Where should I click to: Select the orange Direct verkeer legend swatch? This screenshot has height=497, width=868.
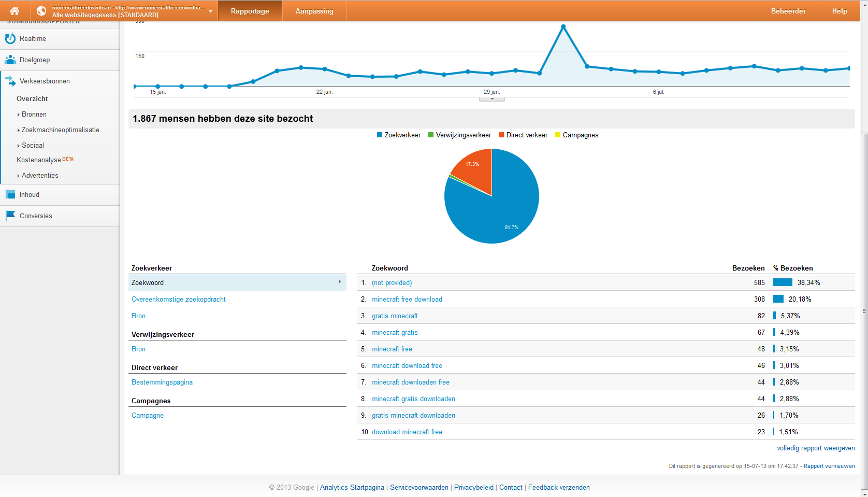(x=501, y=135)
